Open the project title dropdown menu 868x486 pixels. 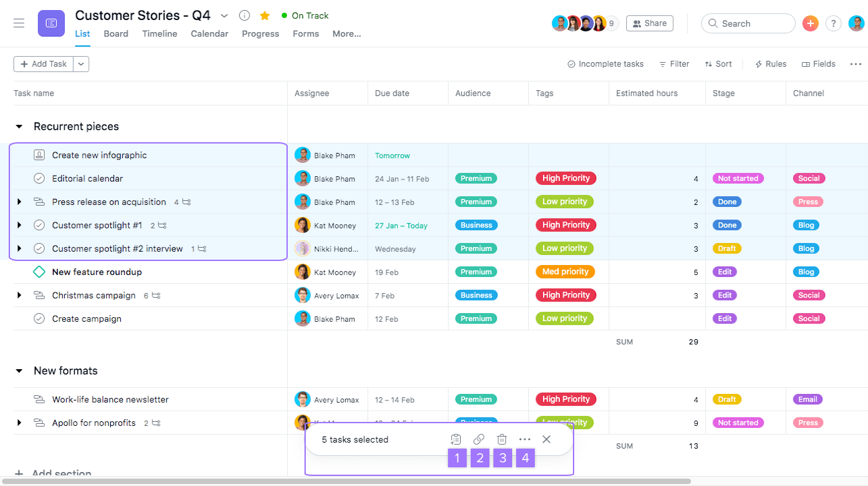[224, 15]
